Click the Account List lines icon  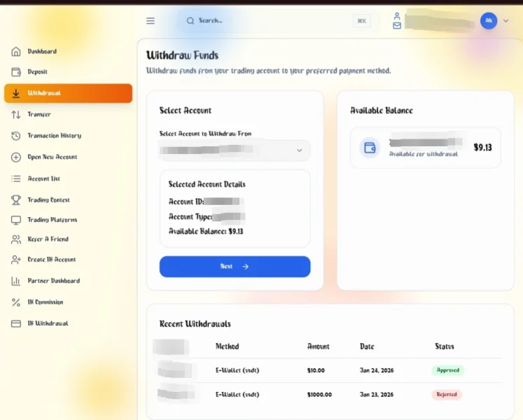15,178
